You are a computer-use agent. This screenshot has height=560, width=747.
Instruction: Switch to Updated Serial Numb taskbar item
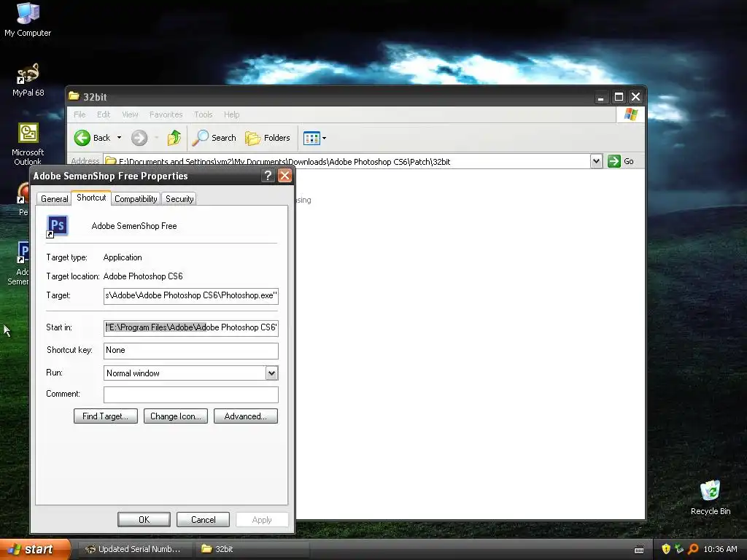pos(134,549)
